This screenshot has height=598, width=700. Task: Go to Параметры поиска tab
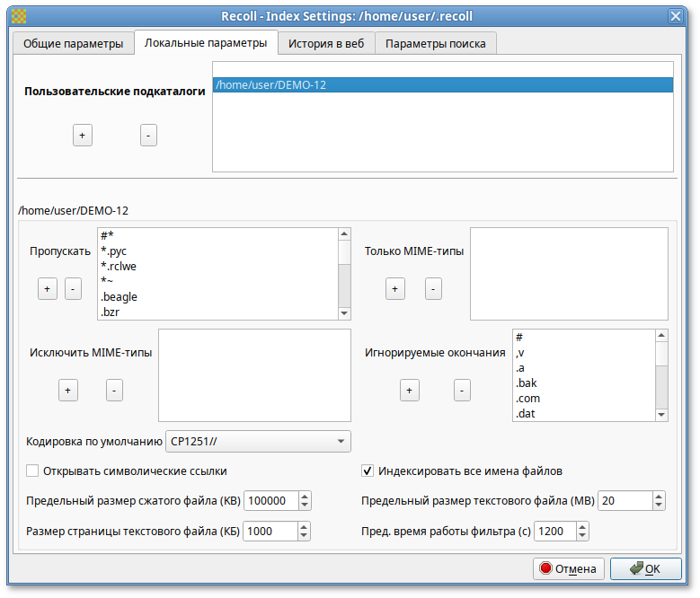pos(435,44)
